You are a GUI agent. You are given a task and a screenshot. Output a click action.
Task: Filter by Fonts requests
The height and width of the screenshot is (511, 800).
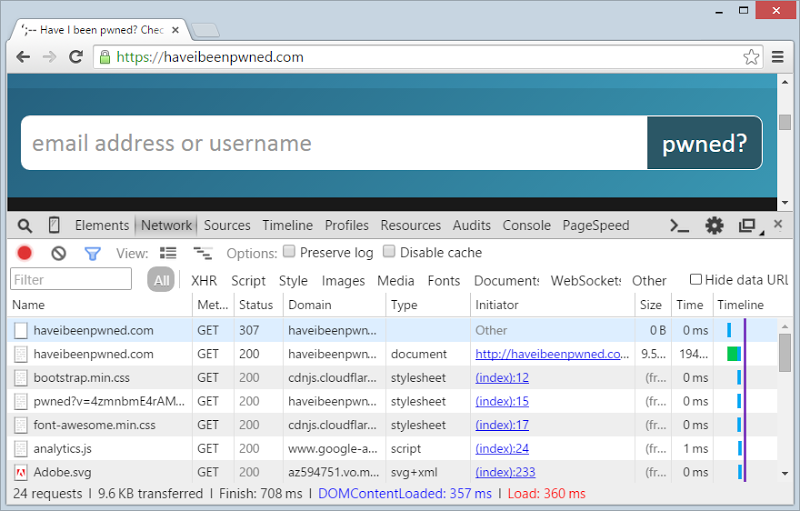coord(444,280)
